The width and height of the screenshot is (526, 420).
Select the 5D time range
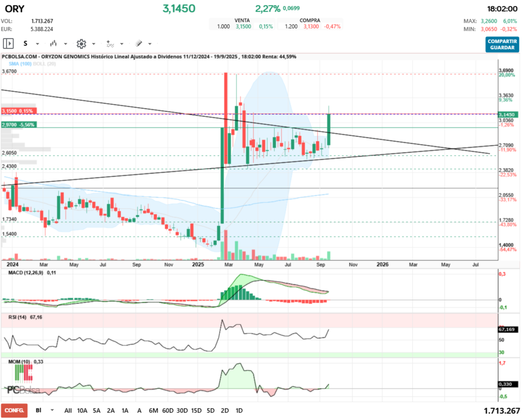[x=210, y=411]
